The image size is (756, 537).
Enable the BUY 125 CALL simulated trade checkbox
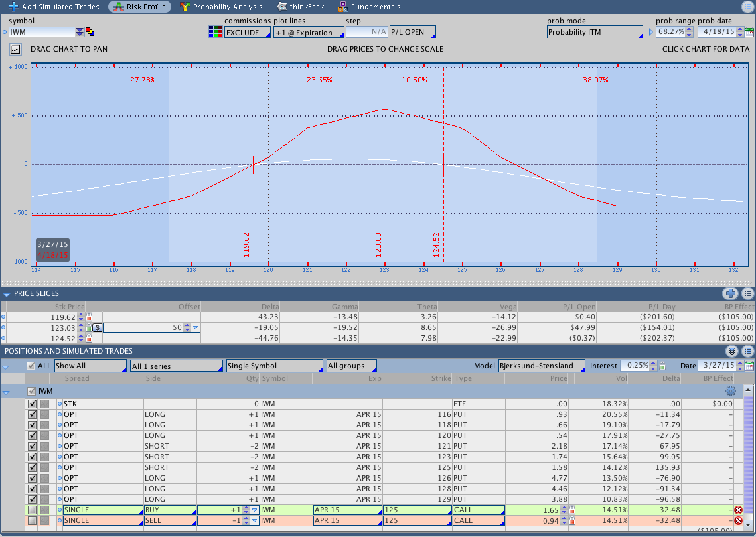(x=32, y=510)
